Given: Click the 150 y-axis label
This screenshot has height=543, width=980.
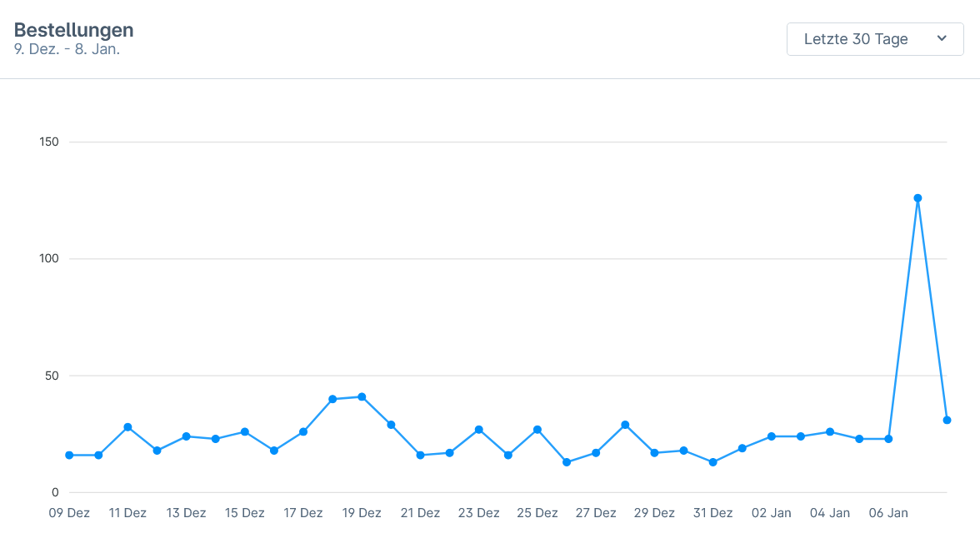Looking at the screenshot, I should point(49,142).
